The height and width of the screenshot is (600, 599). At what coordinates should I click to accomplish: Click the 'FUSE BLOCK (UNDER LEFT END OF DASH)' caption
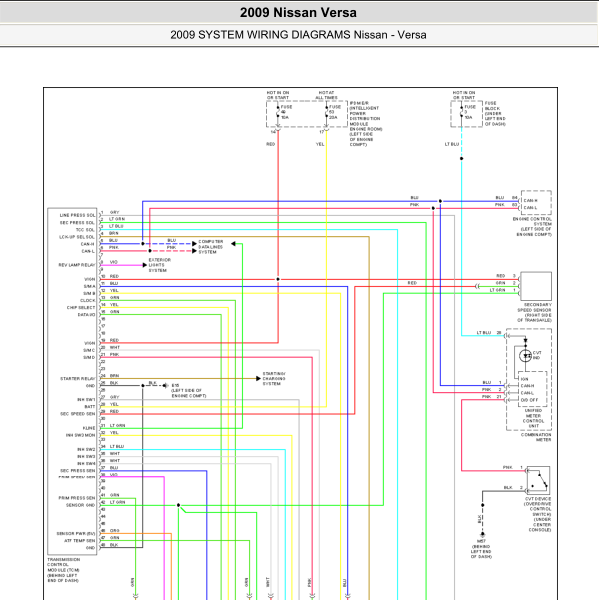[495, 114]
